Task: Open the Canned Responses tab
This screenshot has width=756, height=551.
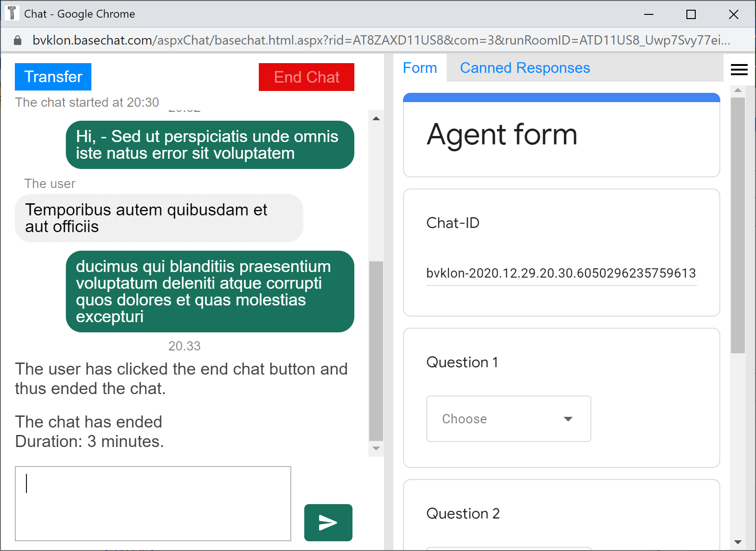Action: [525, 68]
